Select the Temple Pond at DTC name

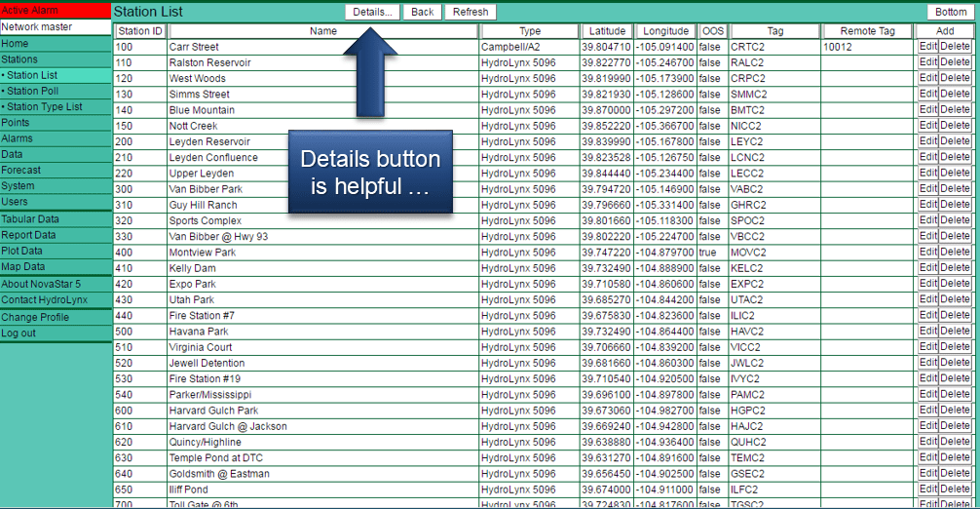click(215, 457)
